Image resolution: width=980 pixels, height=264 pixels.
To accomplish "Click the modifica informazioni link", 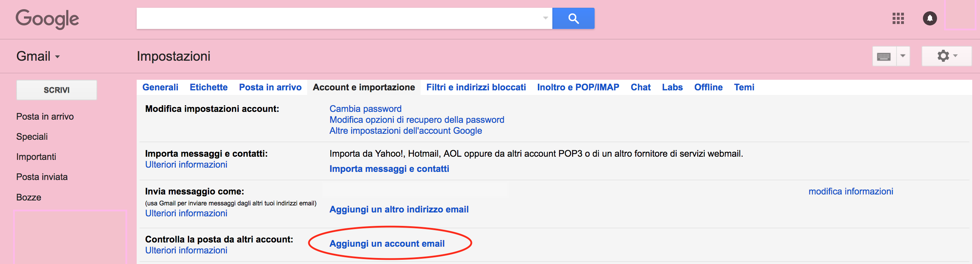I will [850, 191].
